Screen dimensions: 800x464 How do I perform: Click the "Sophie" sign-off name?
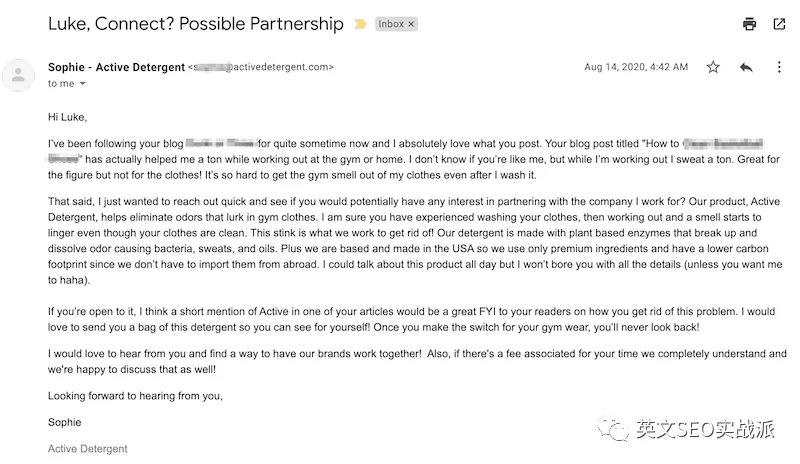65,422
